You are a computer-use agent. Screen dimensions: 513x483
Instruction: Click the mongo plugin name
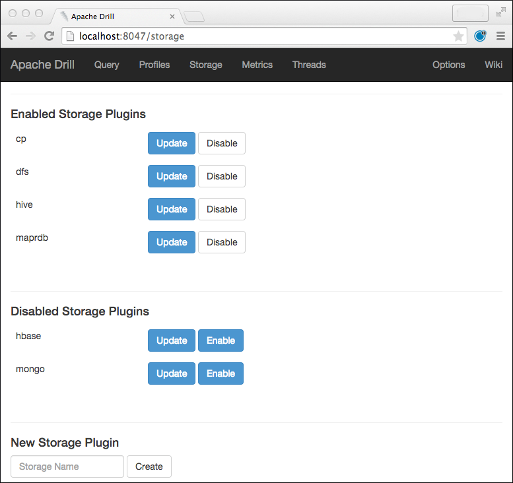[x=30, y=369]
